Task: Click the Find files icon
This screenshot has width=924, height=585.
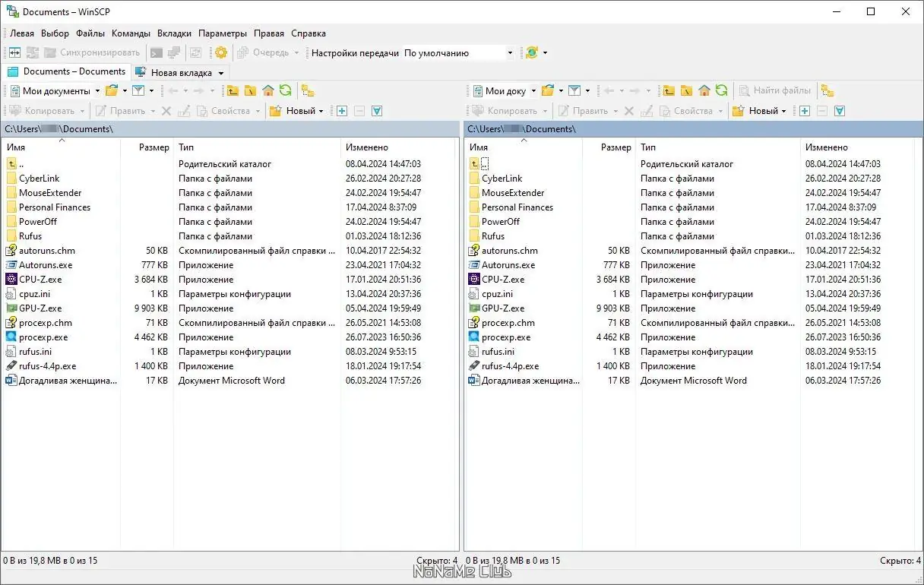Action: point(774,90)
